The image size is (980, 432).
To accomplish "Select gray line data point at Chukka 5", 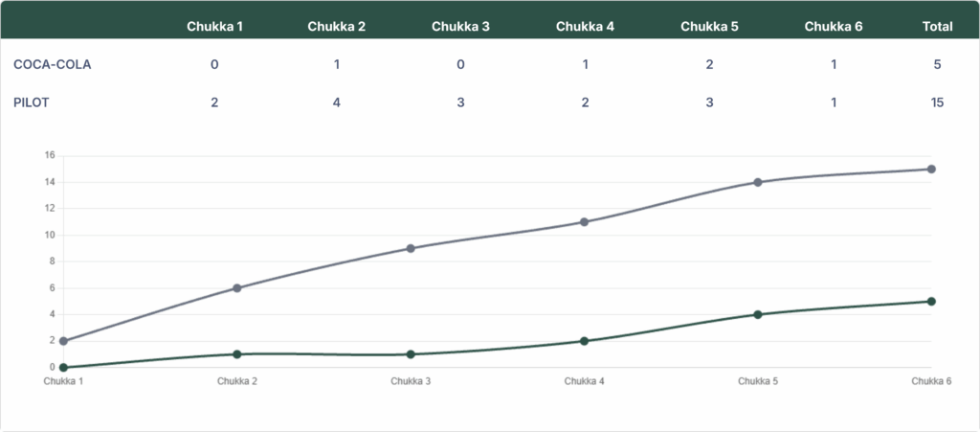I will [x=757, y=182].
